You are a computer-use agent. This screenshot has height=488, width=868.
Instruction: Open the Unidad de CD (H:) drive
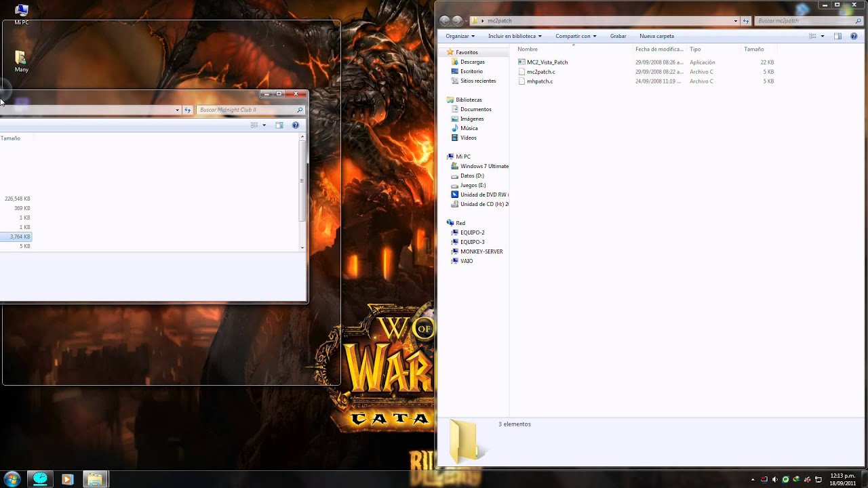(x=479, y=204)
